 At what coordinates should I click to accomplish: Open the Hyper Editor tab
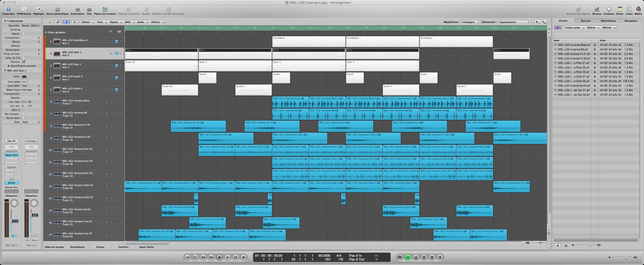[x=147, y=247]
